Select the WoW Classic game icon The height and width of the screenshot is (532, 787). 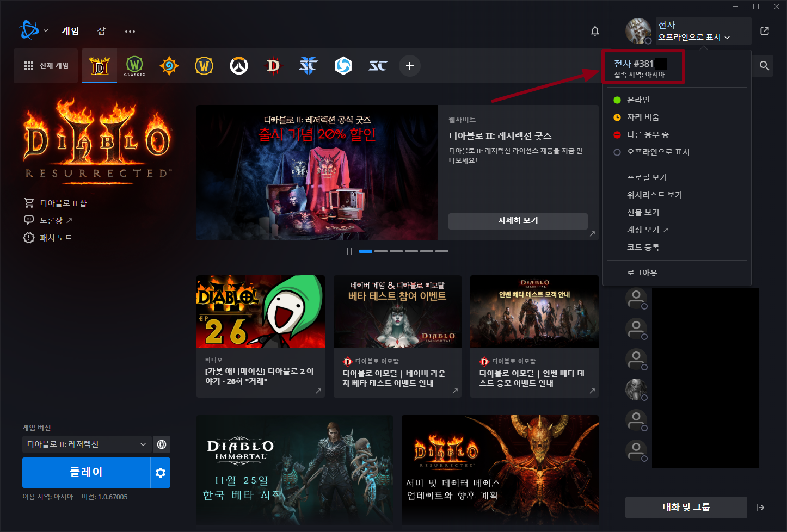click(x=134, y=66)
